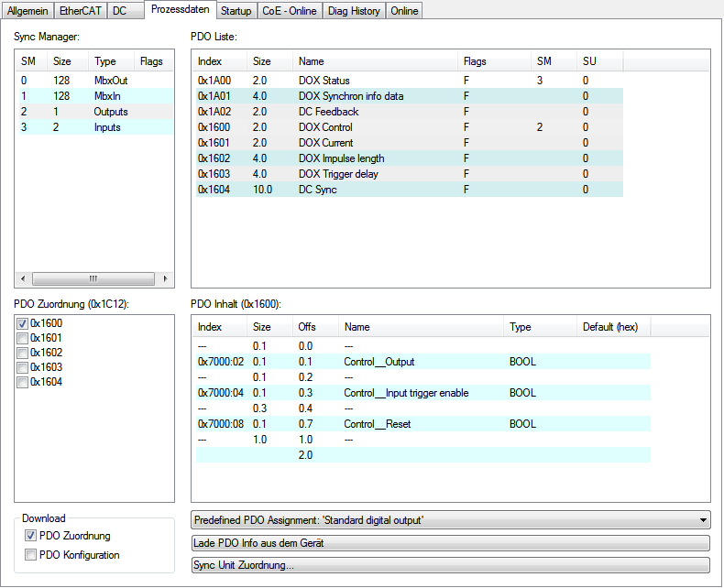Open the CoE - Online tab

pyautogui.click(x=290, y=11)
